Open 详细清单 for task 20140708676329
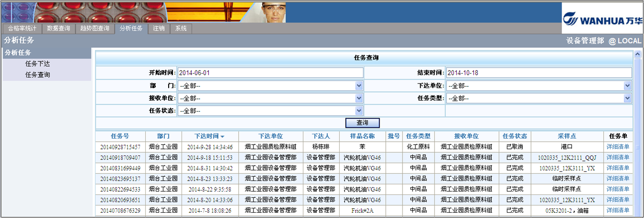The image size is (644, 218). tap(618, 210)
